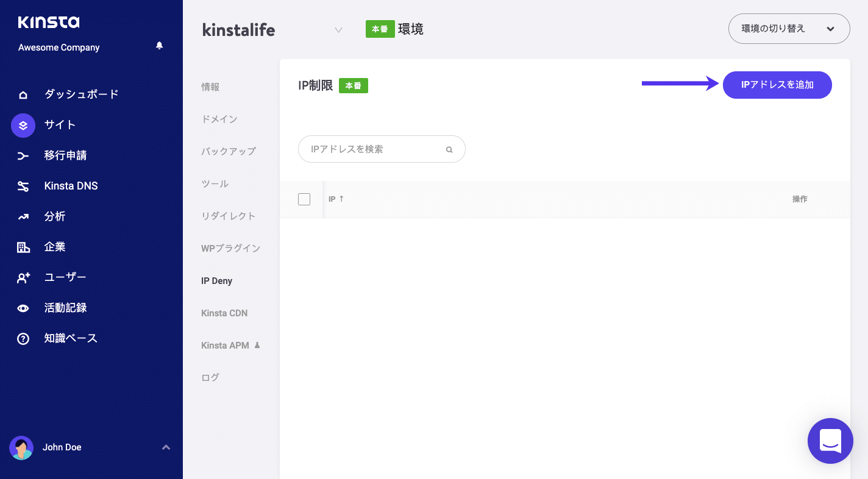
Task: Open the Intercom chat bubble icon
Action: (x=830, y=441)
